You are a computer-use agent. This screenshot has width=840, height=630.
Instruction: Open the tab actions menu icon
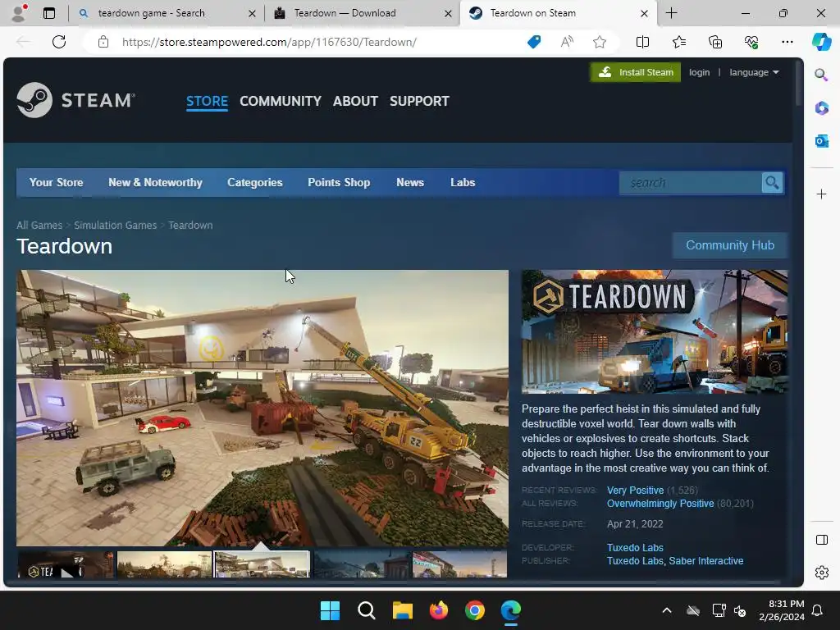click(49, 13)
